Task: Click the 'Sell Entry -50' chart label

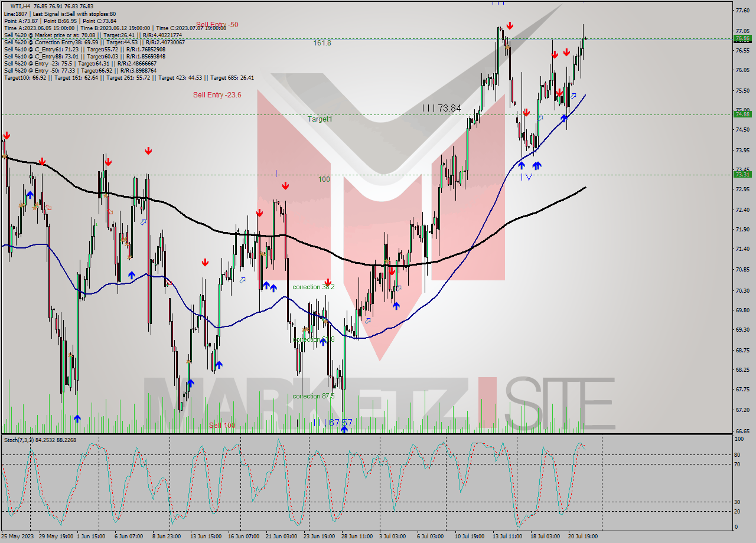Action: (x=217, y=24)
